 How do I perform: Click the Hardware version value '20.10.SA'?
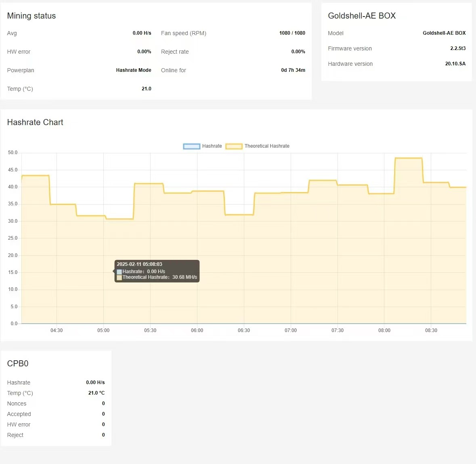coord(455,64)
